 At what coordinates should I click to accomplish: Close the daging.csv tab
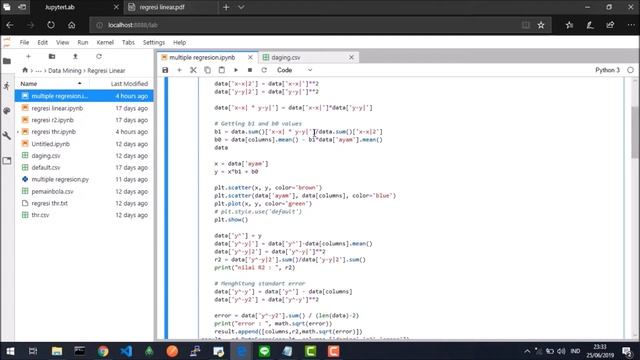click(351, 58)
